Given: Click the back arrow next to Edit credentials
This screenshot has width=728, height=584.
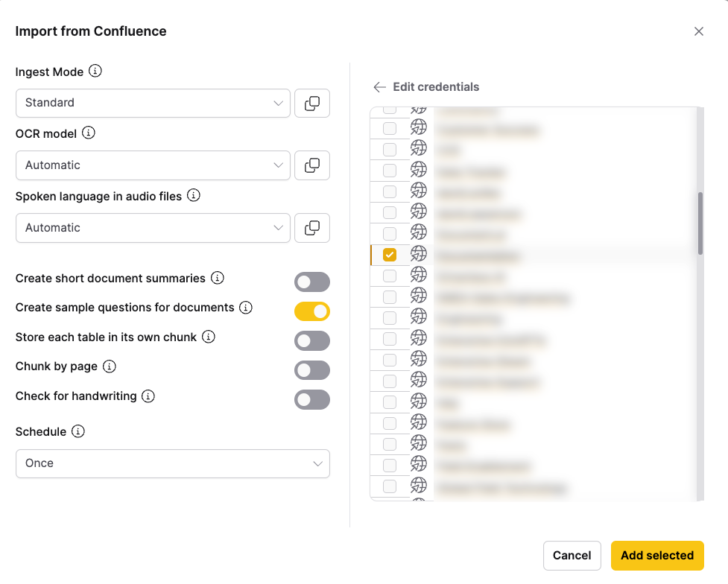Looking at the screenshot, I should 379,87.
